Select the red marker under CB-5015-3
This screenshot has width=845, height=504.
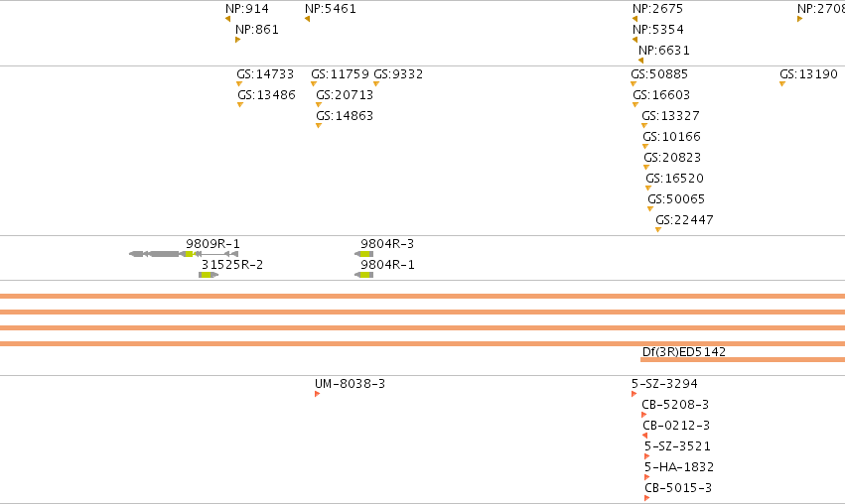coord(646,498)
